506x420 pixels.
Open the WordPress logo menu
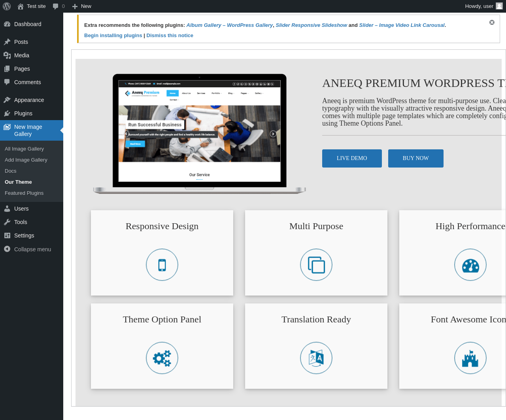pyautogui.click(x=7, y=6)
